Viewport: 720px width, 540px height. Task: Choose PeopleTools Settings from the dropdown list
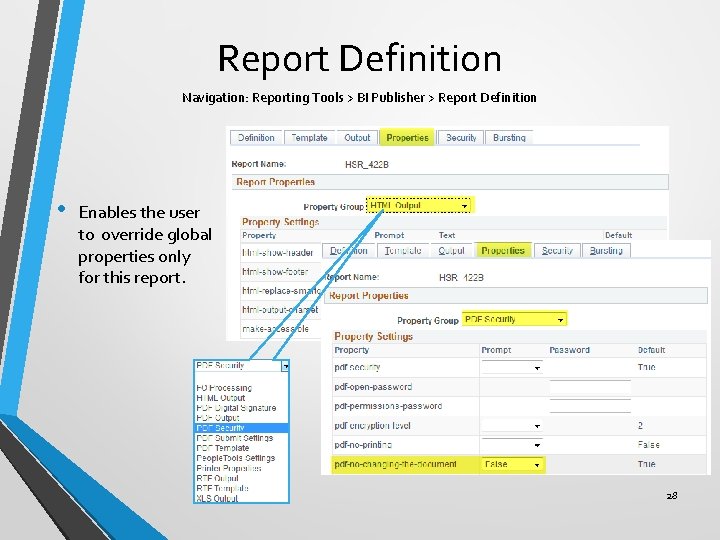[236, 458]
